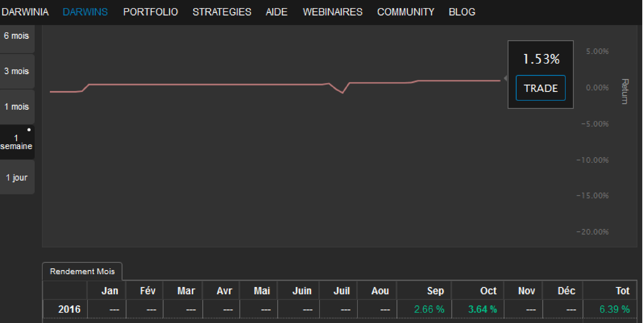
Task: Navigate to STRATEGIES in top bar
Action: 222,12
